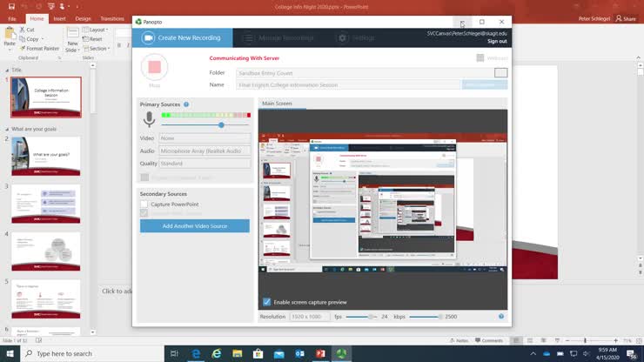
Task: Open Notes pane from PowerPoint status bar
Action: (x=460, y=340)
